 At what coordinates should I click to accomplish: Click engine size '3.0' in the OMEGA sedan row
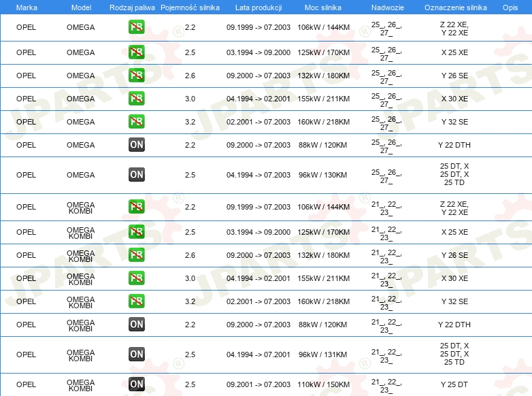point(190,99)
